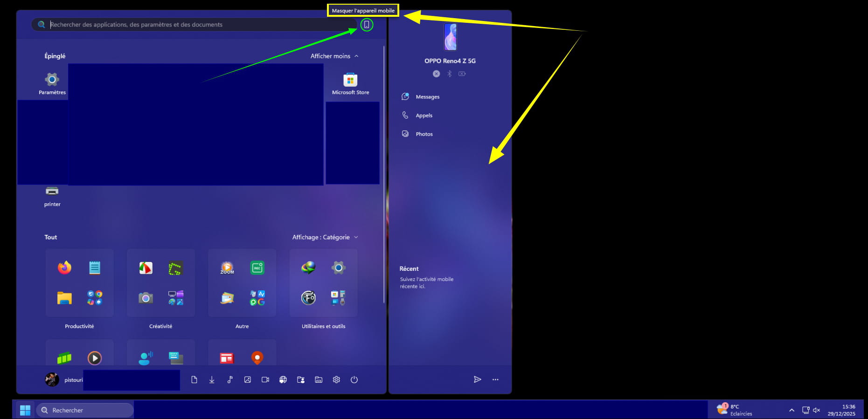868x419 pixels.
Task: Click the network connection tray icon
Action: click(806, 410)
